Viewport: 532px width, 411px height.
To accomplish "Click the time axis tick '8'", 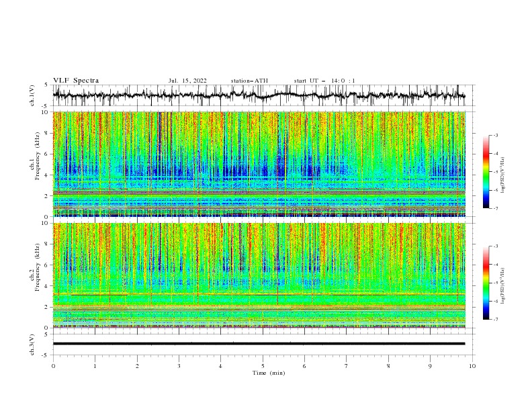I will click(x=388, y=366).
